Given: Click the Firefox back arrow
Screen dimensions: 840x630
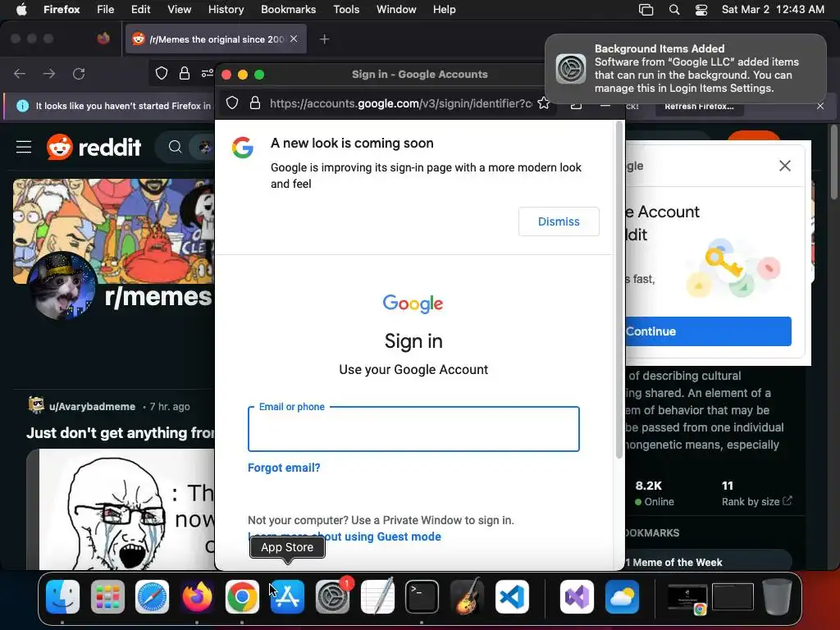Looking at the screenshot, I should click(20, 73).
